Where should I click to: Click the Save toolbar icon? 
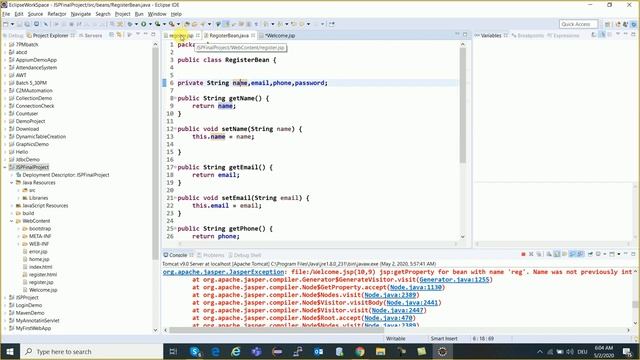click(x=20, y=24)
